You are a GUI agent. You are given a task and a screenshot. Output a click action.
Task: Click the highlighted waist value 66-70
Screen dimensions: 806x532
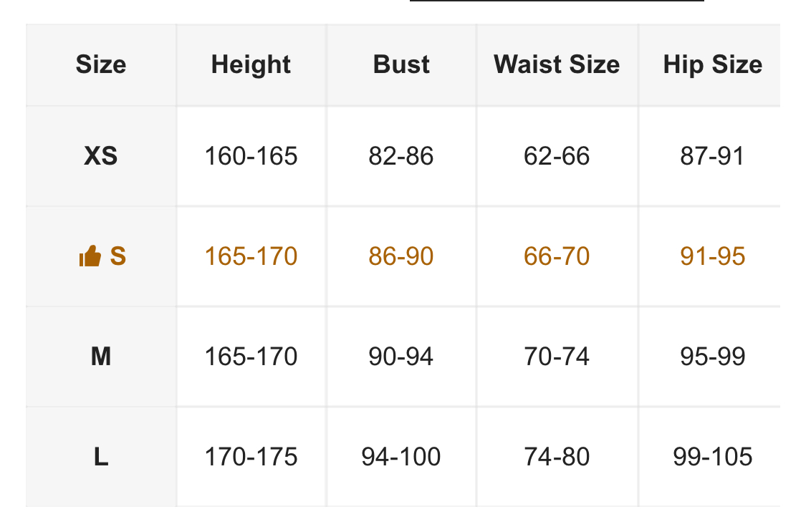[x=557, y=256]
